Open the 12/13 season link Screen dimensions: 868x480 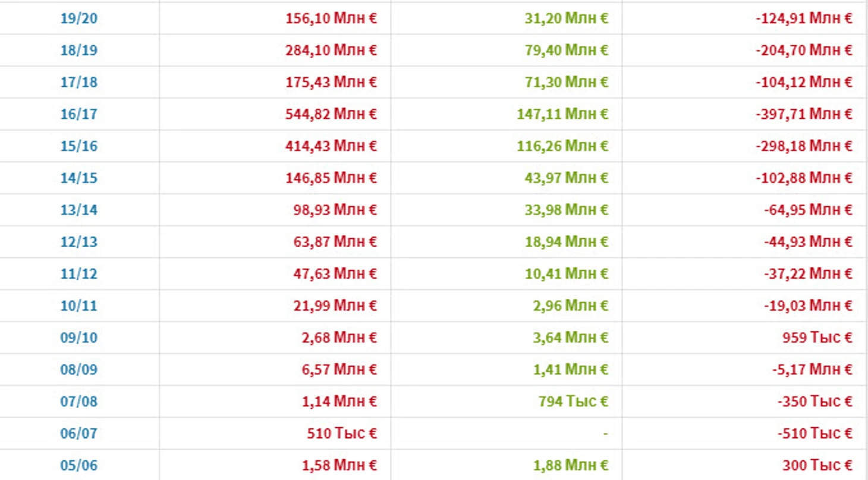click(x=78, y=242)
